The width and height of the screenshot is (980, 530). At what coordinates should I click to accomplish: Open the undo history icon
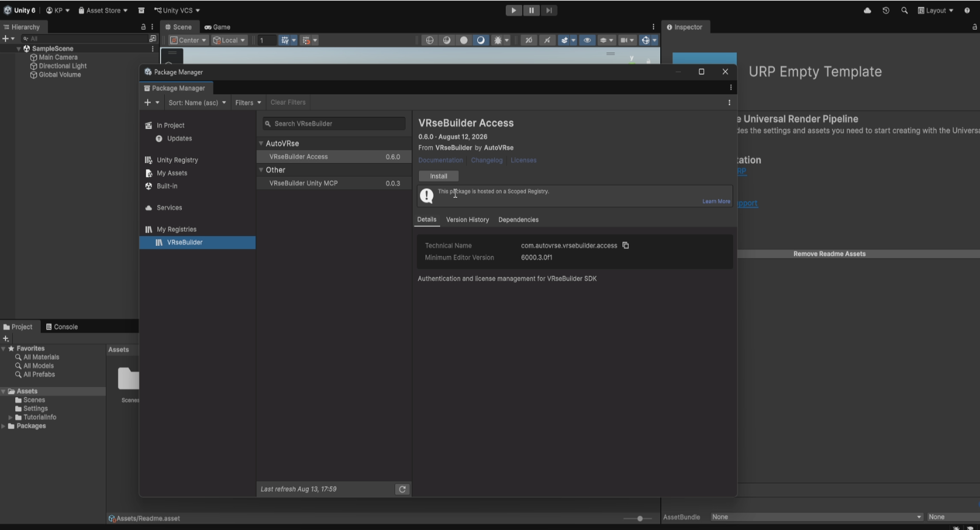pos(886,10)
